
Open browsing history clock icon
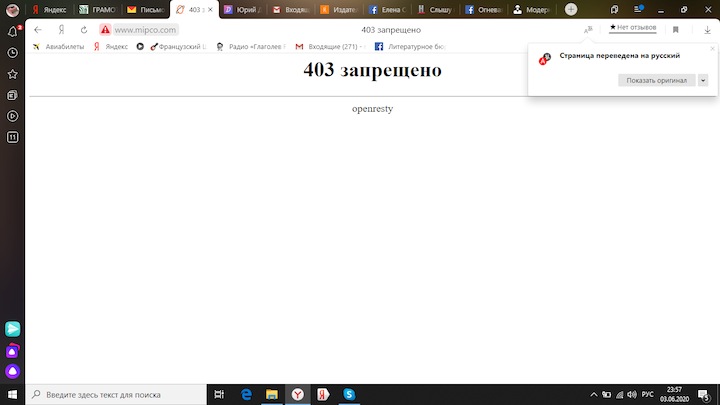tap(12, 53)
